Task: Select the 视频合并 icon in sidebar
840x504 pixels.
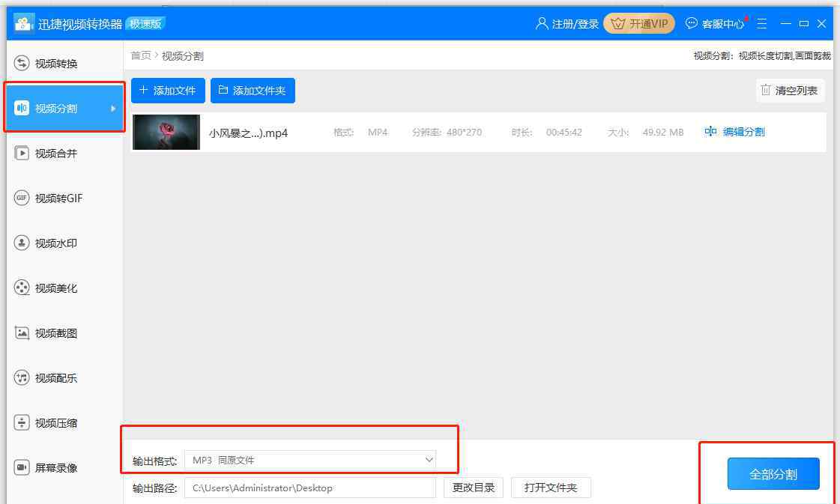Action: click(22, 154)
